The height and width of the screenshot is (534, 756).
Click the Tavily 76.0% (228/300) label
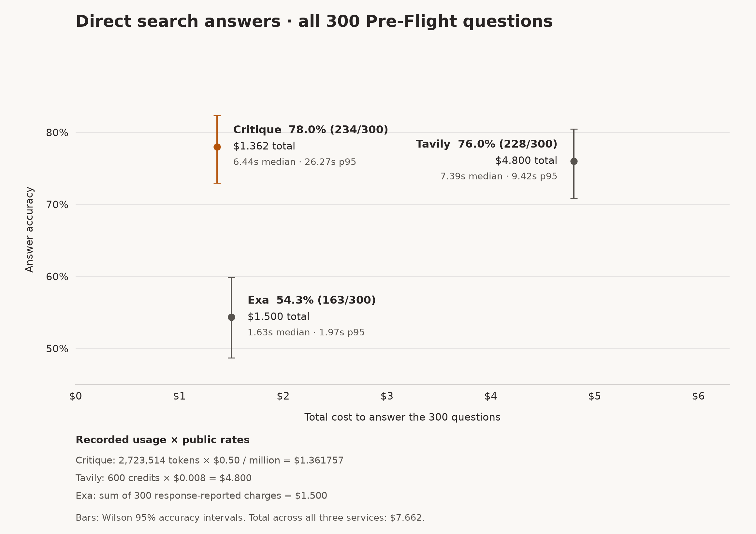486,144
